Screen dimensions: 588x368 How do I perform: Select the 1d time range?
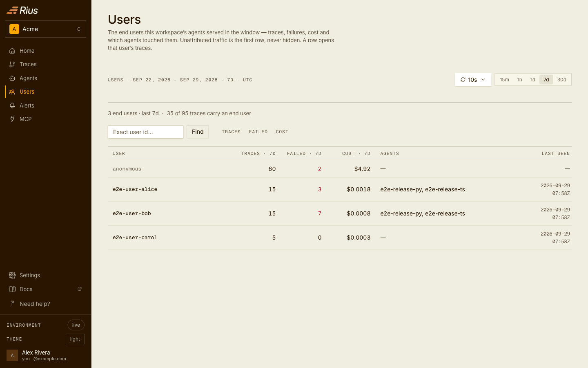point(533,80)
